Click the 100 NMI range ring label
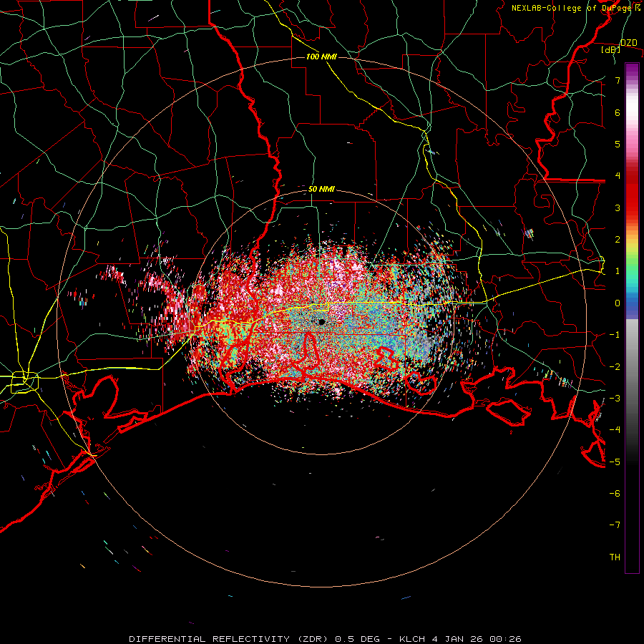This screenshot has width=644, height=644. [x=321, y=57]
